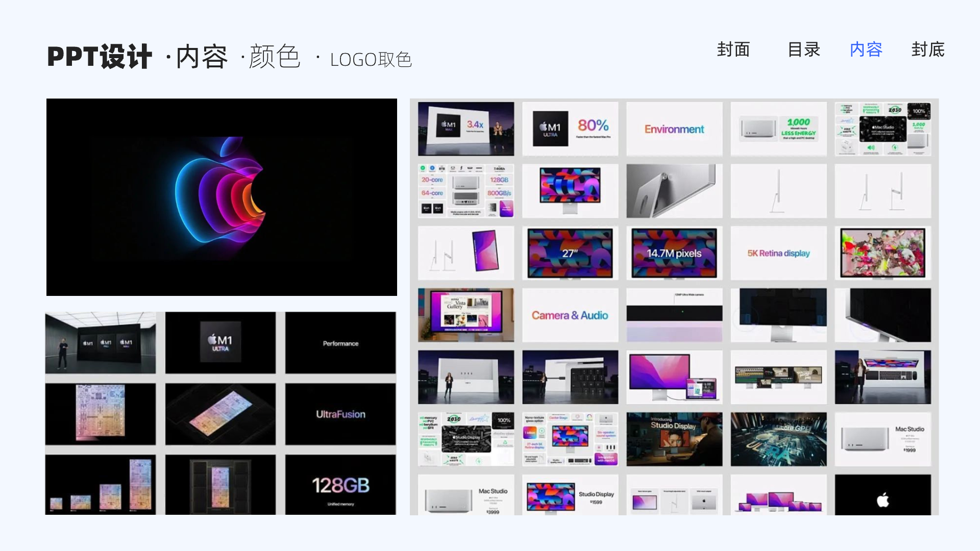
Task: Open the Studio Display green environmental summary thumbnail
Action: click(466, 439)
